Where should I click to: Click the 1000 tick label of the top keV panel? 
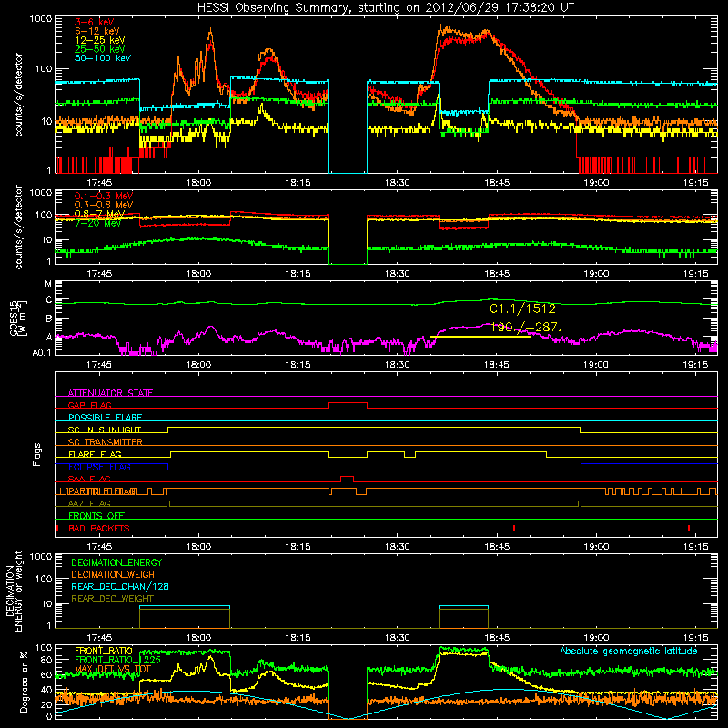coord(41,19)
